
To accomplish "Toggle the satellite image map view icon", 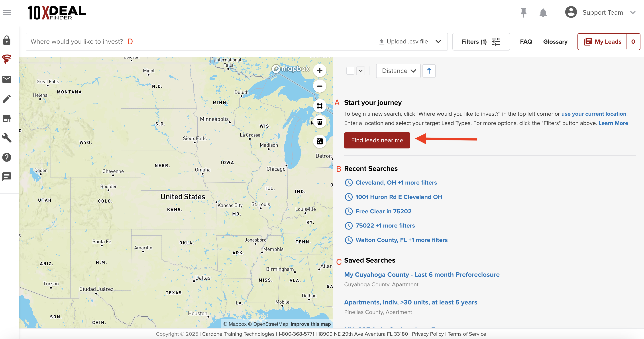I will tap(320, 141).
